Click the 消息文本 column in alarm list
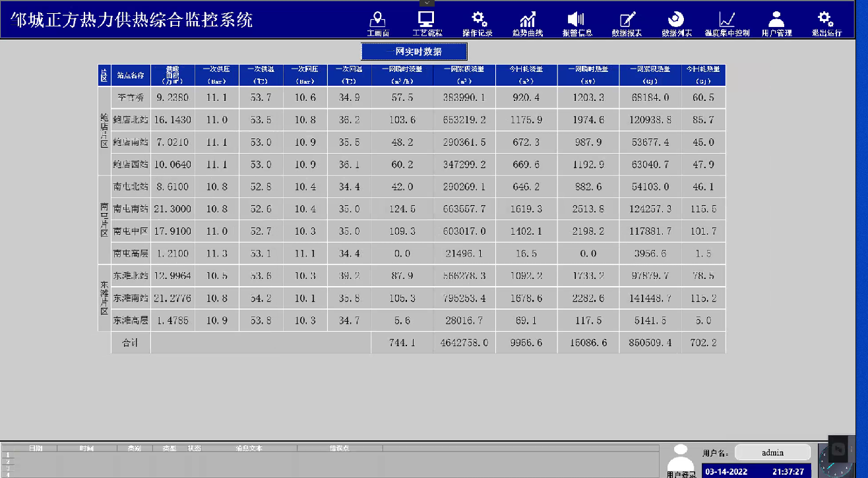Screen dimensions: 868x478 pyautogui.click(x=249, y=448)
